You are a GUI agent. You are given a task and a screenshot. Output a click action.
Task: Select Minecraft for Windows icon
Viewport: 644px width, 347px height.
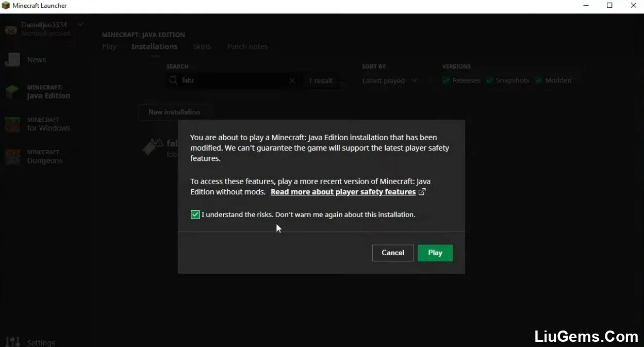[x=12, y=124]
